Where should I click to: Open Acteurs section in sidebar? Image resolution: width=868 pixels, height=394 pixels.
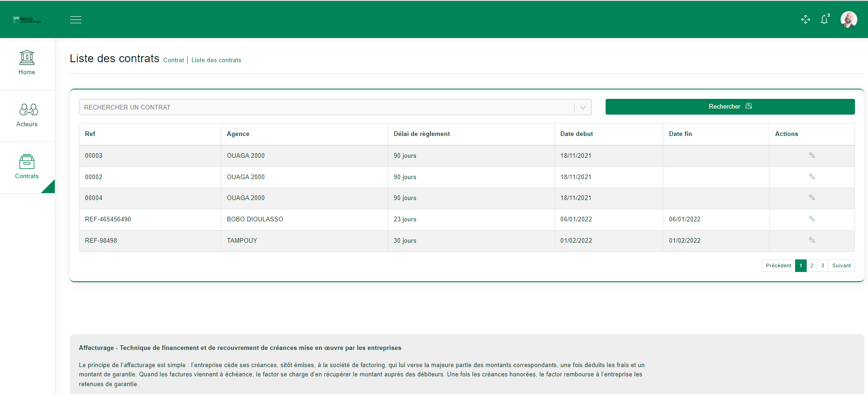pos(27,115)
